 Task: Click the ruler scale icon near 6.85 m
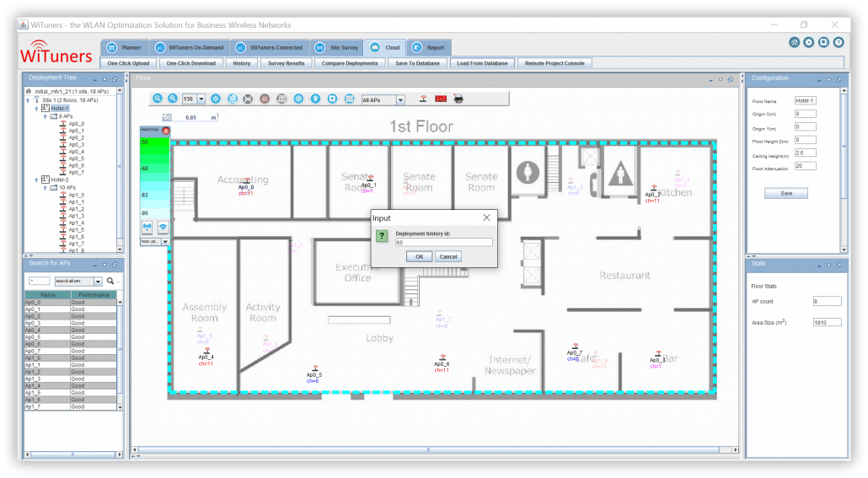[x=167, y=117]
